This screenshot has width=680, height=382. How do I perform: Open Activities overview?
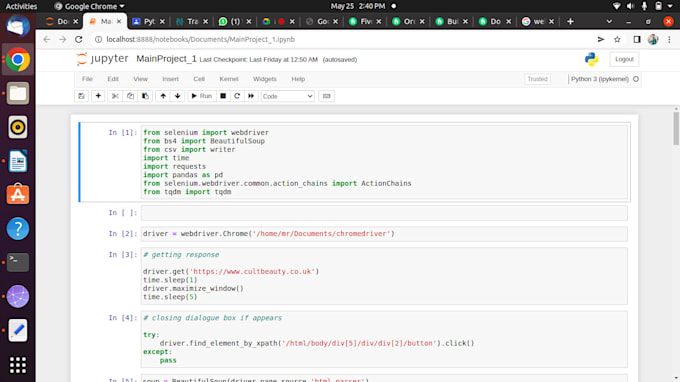21,6
